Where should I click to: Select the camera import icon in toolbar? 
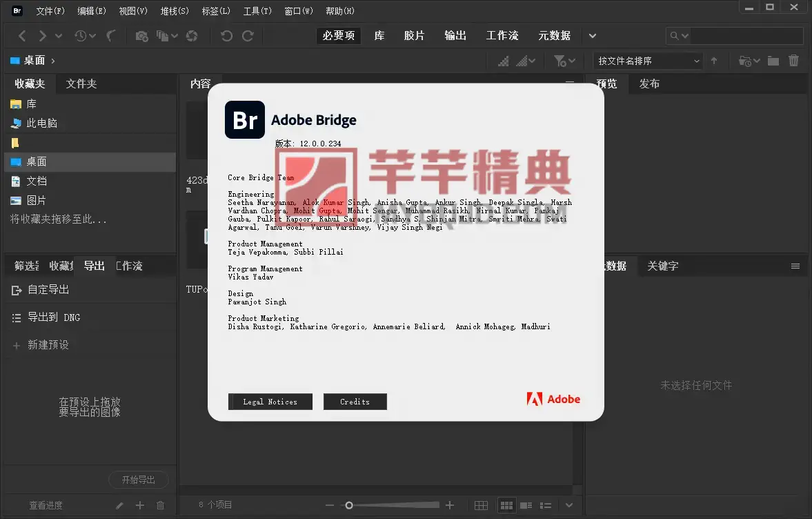(142, 35)
